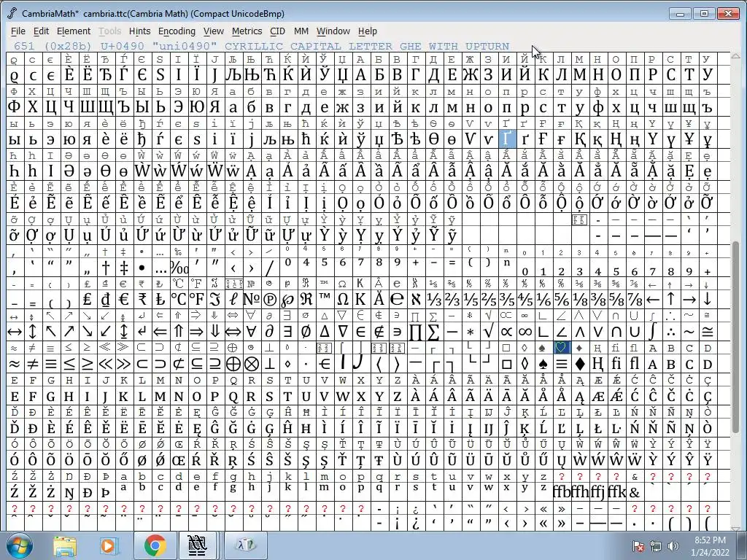
Task: Select the Euro sign € glyph cell
Action: pyautogui.click(x=124, y=299)
